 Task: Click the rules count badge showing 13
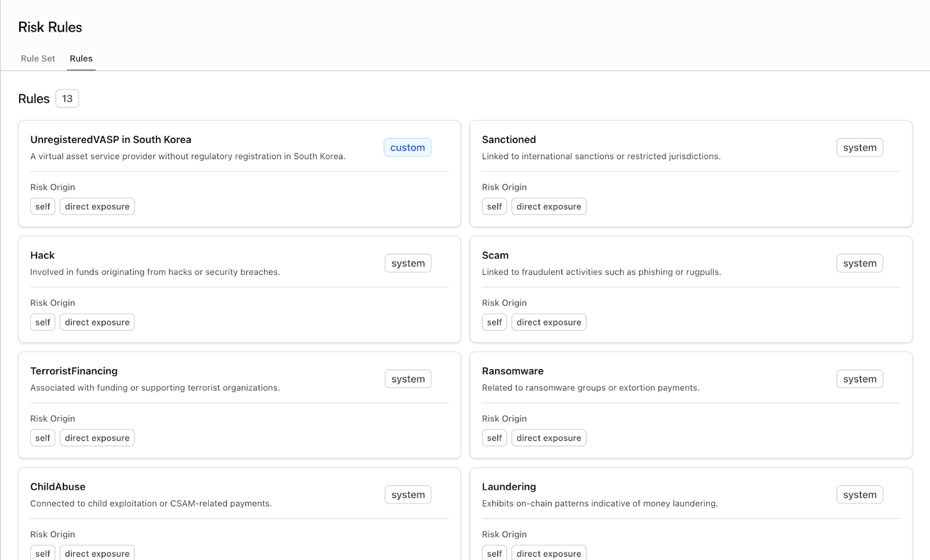click(67, 99)
